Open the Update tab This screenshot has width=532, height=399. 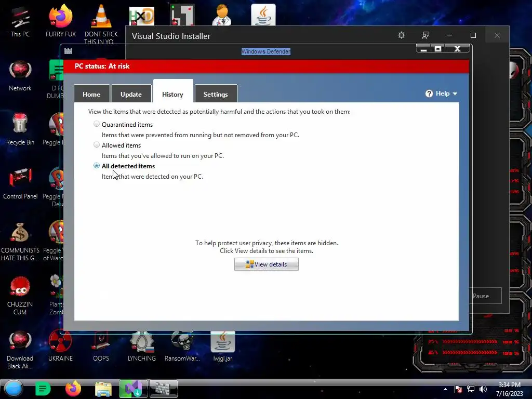131,94
